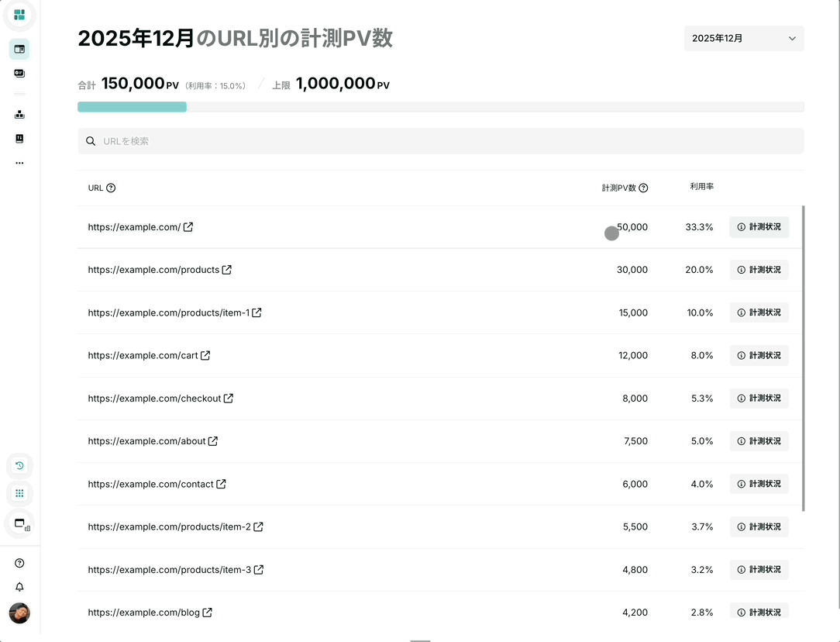The width and height of the screenshot is (840, 642).
Task: Click the 利用率 column header
Action: pos(701,187)
